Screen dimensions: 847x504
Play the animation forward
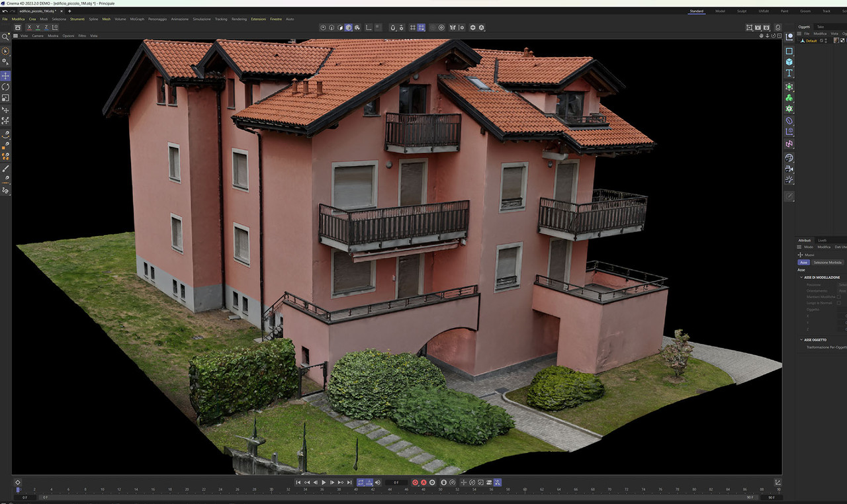click(x=324, y=482)
